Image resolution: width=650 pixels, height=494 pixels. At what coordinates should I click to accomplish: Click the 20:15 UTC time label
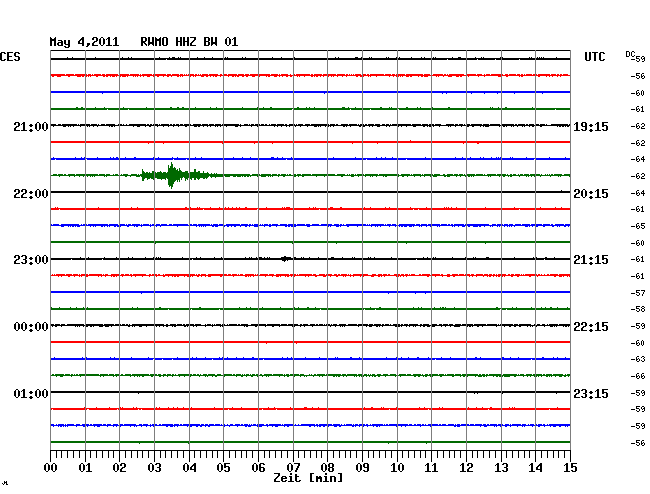[591, 194]
